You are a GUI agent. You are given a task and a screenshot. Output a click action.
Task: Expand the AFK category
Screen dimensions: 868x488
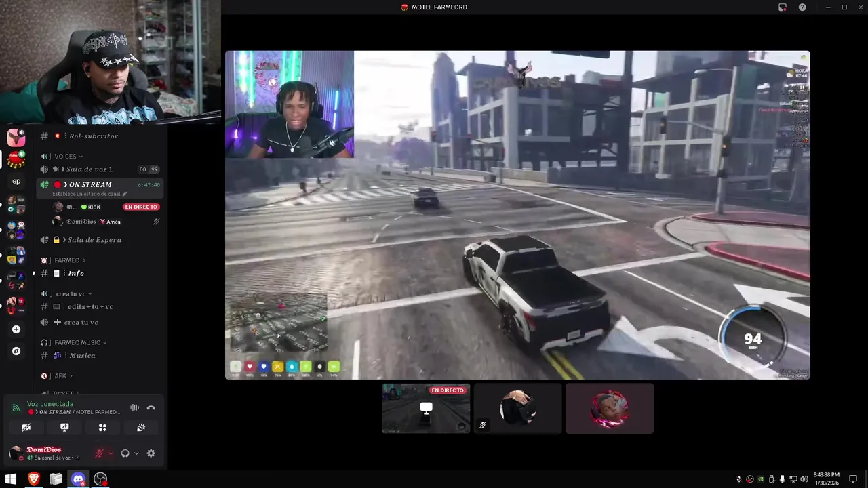pyautogui.click(x=60, y=376)
